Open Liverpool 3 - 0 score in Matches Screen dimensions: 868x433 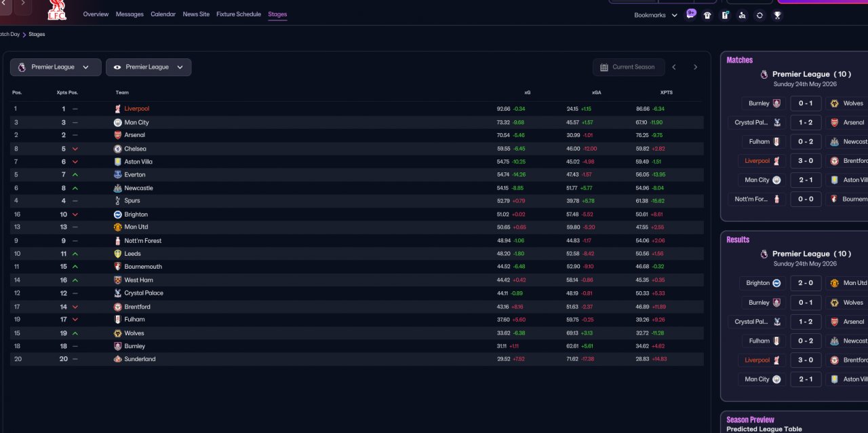point(806,161)
